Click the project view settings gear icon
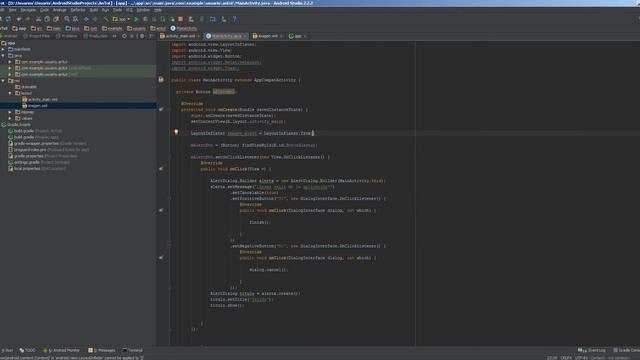The height and width of the screenshot is (360, 640). tap(142, 36)
